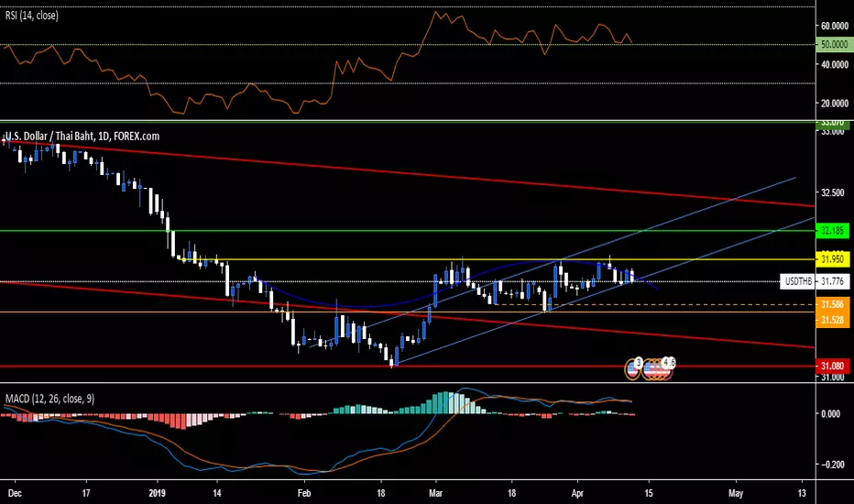Image resolution: width=854 pixels, height=504 pixels.
Task: Click the May date on time axis
Action: [736, 494]
